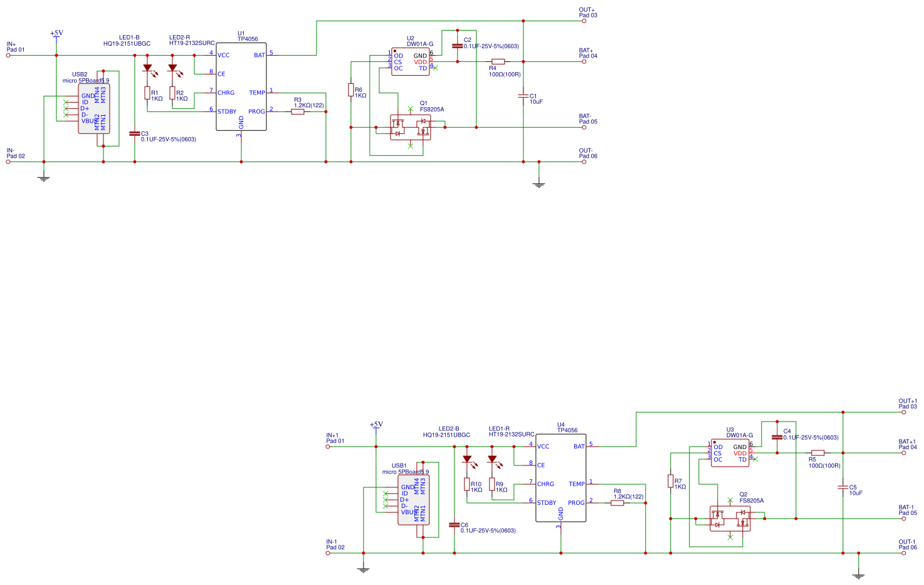
Task: Click the 'OUT+ Pad 03' label
Action: pyautogui.click(x=588, y=13)
